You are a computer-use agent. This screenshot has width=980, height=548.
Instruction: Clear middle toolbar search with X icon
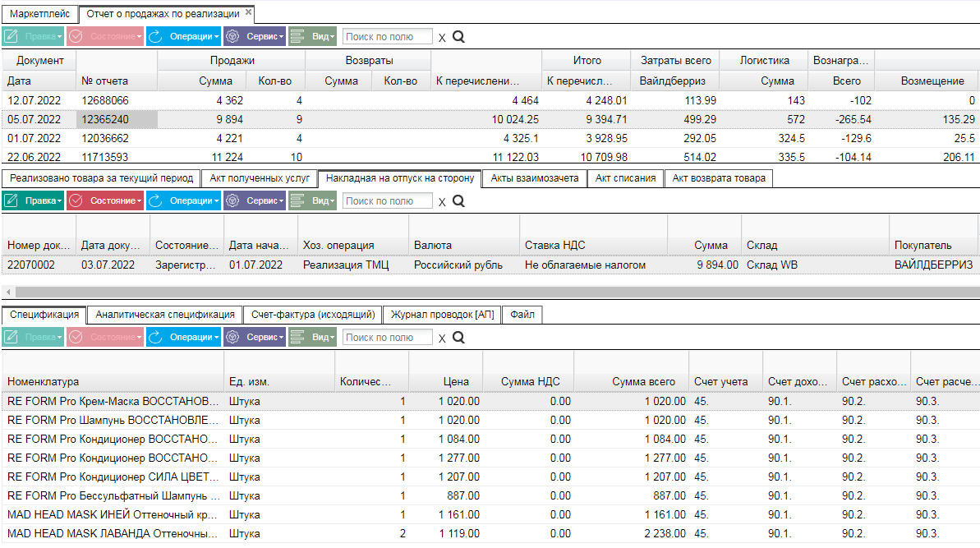click(x=442, y=202)
